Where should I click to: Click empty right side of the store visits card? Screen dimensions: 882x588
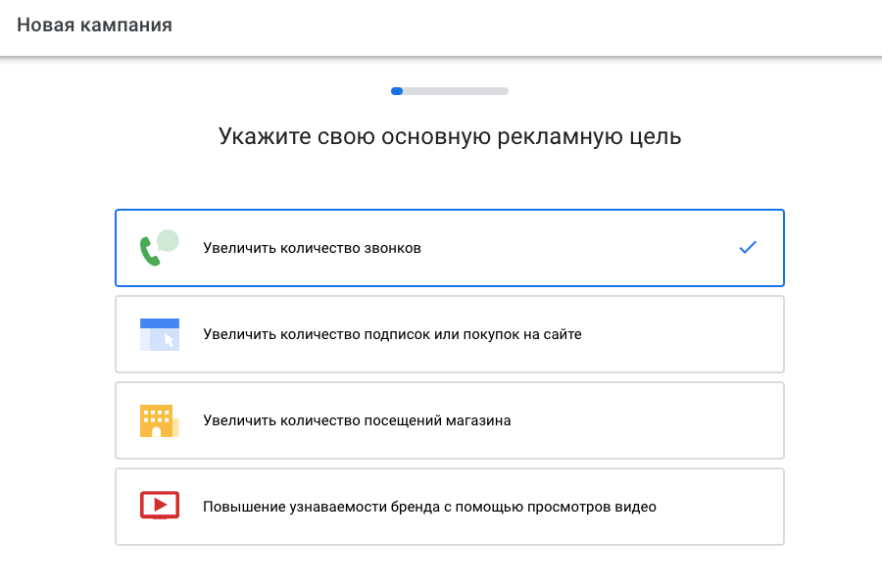point(686,420)
